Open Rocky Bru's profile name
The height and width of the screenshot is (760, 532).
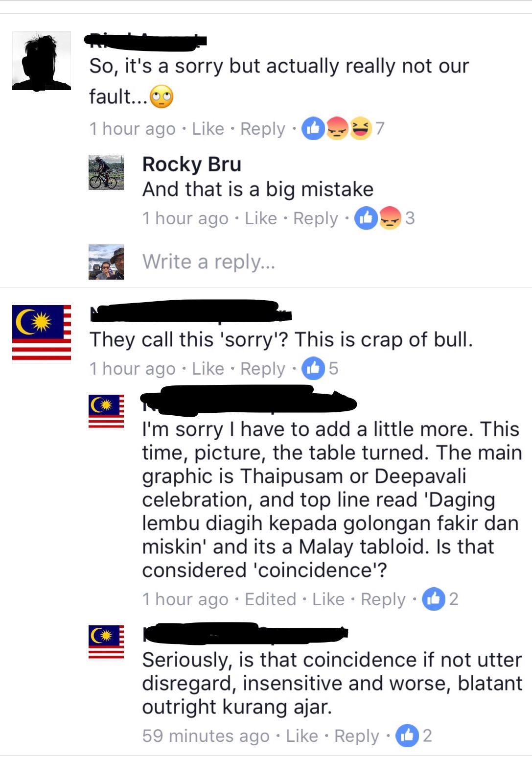pos(192,164)
